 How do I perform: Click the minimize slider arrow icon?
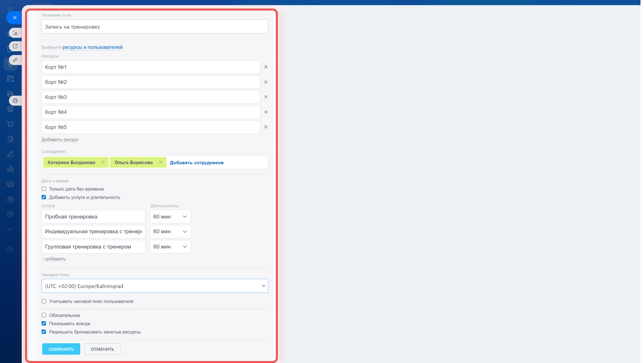pyautogui.click(x=15, y=33)
